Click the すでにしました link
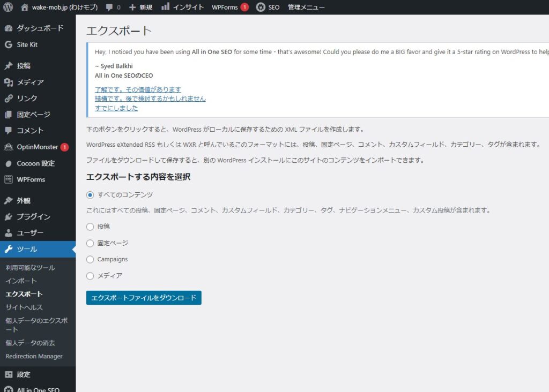The width and height of the screenshot is (549, 392). [116, 108]
